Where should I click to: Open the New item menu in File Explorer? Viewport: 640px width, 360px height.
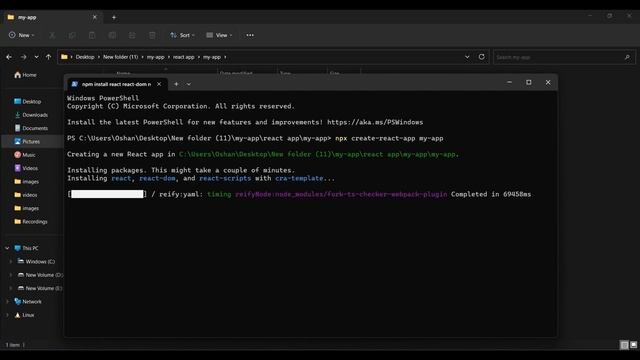22,35
